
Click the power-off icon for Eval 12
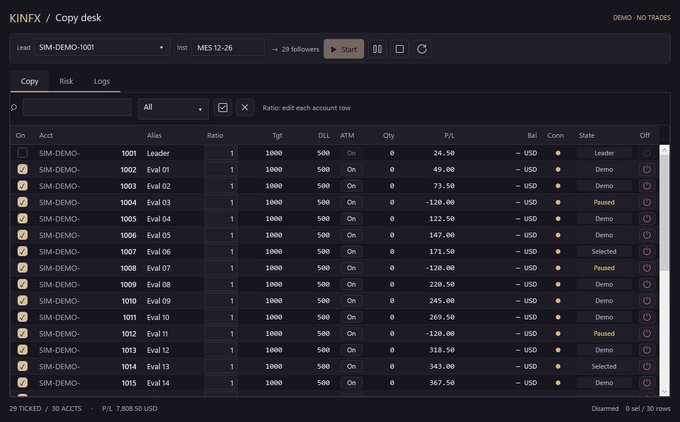pos(647,350)
